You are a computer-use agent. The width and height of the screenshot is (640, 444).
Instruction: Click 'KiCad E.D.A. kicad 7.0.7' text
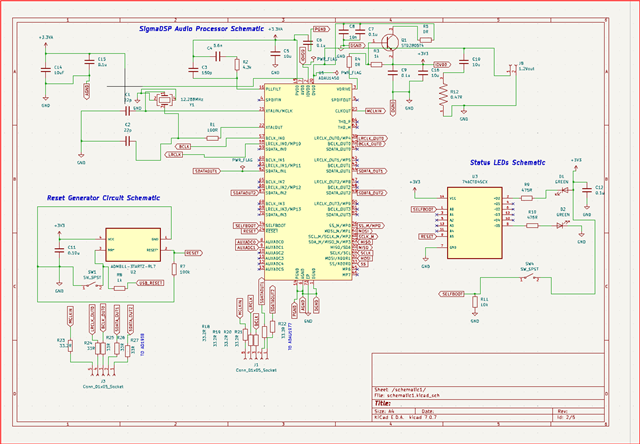pos(405,417)
